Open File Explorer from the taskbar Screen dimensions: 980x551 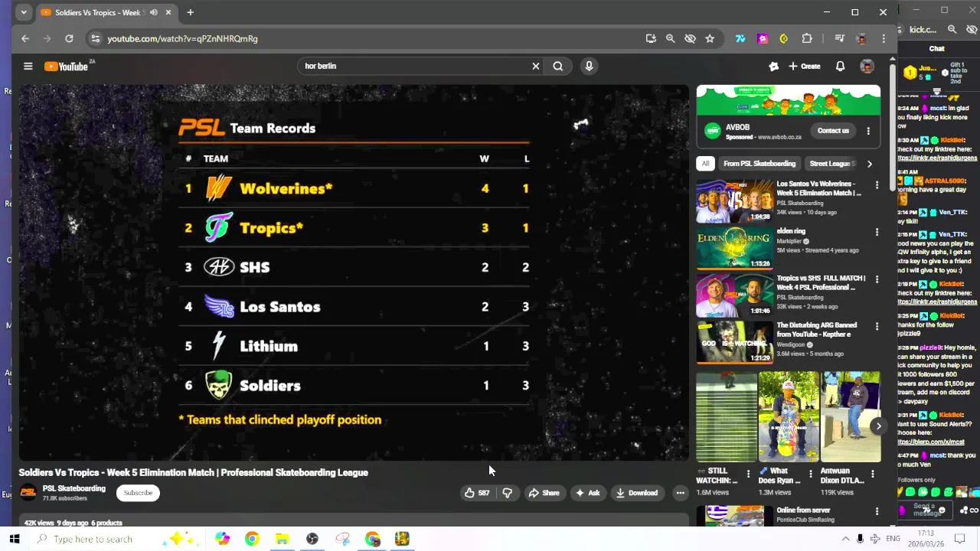[282, 540]
